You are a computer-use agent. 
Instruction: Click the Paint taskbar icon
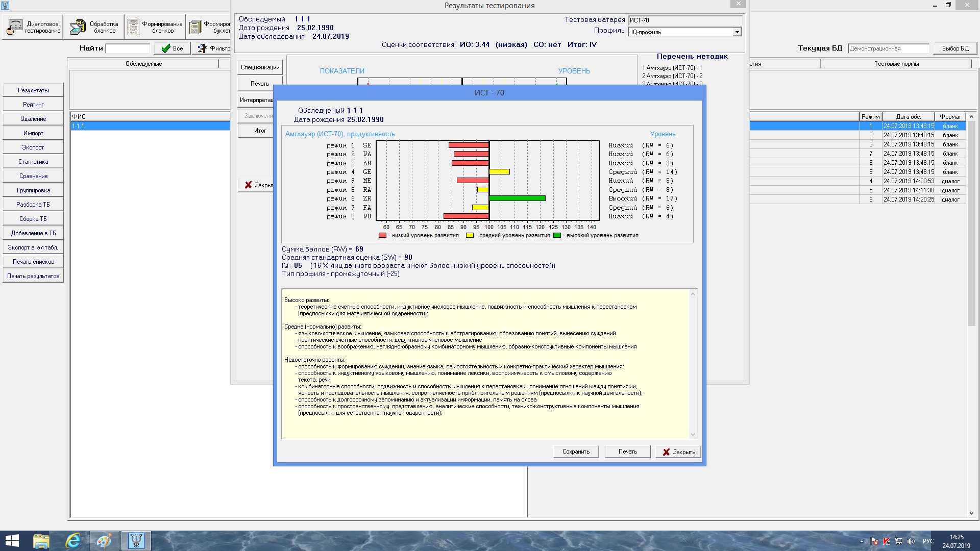[105, 540]
